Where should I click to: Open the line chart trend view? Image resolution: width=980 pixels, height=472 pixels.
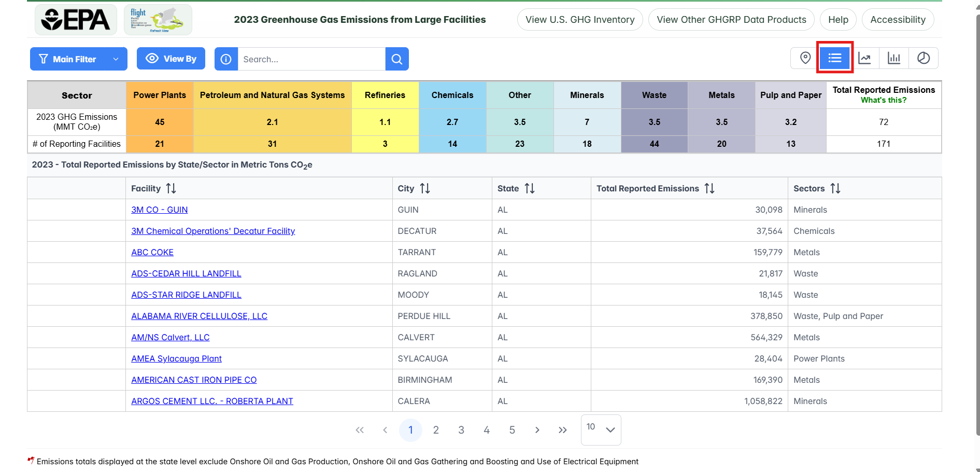[x=864, y=58]
